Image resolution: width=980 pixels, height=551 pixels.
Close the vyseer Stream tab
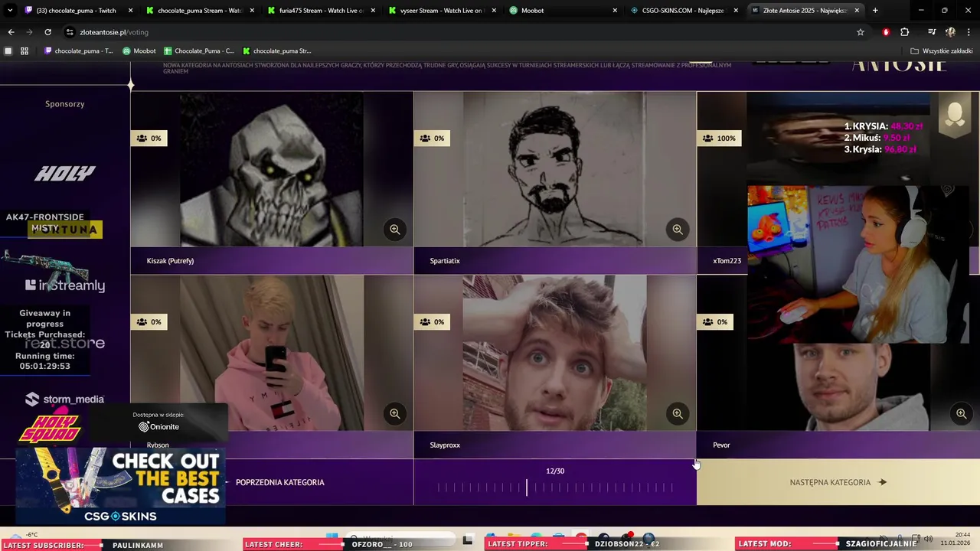(x=494, y=11)
